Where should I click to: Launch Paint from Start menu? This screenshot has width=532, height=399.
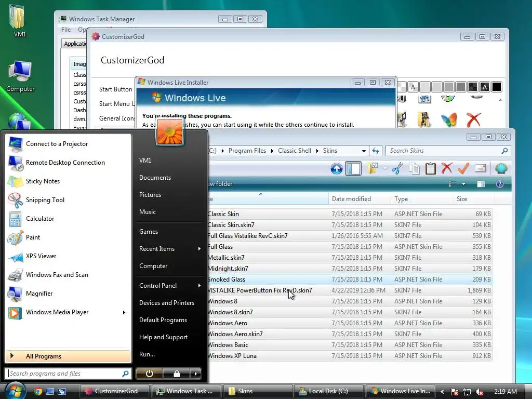tap(68, 237)
